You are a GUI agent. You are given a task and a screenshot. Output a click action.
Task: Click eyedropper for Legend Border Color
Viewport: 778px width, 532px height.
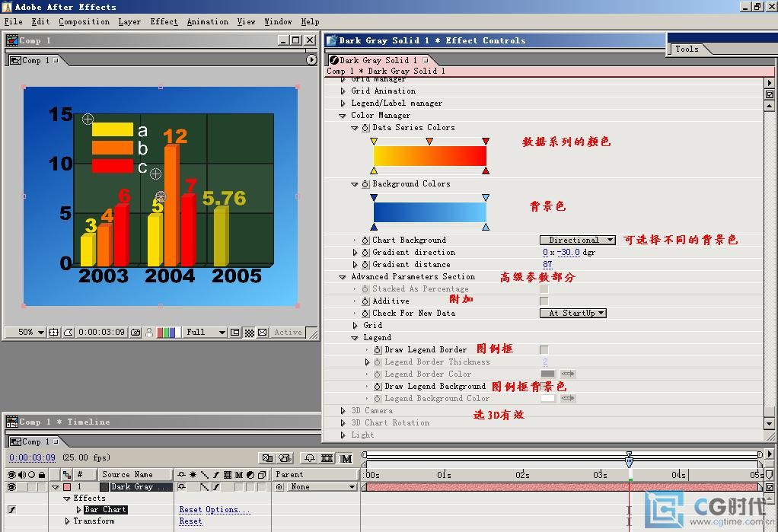(x=568, y=374)
